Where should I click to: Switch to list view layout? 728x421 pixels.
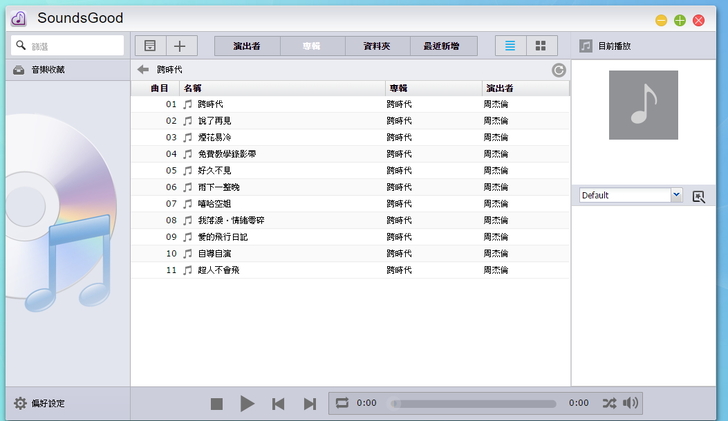click(511, 46)
